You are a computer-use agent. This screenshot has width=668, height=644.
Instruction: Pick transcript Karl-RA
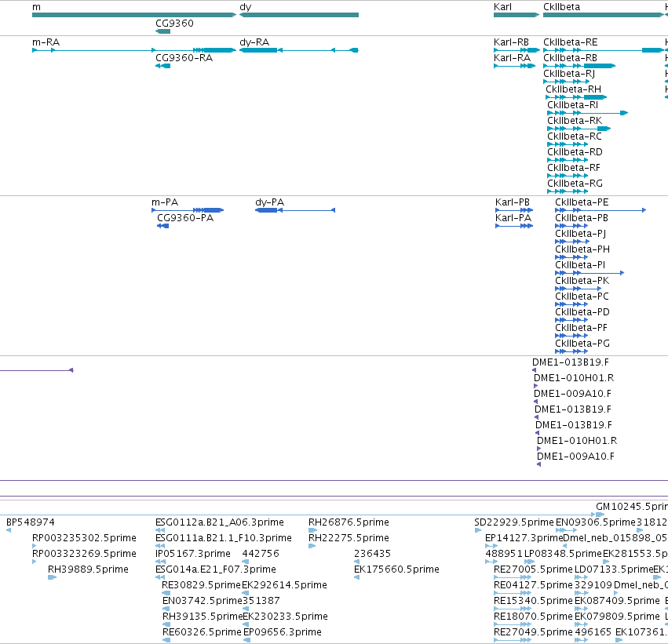512,58
